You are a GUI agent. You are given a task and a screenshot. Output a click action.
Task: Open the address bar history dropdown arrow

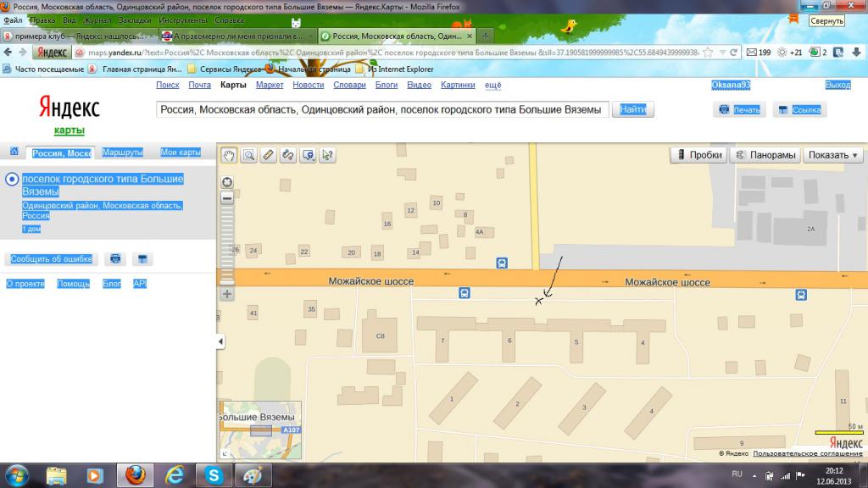pos(722,53)
